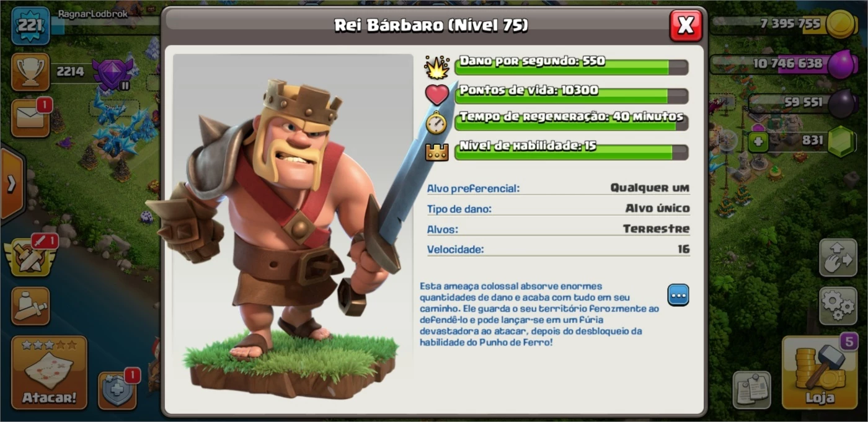Select the level 221 experience badge
The height and width of the screenshot is (422, 868).
coord(30,26)
